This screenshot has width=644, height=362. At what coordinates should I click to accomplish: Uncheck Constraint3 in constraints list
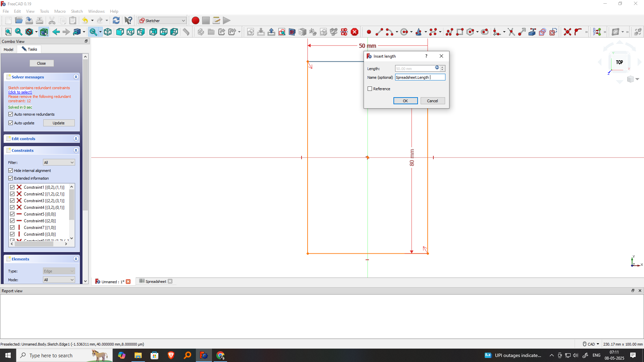click(x=12, y=201)
